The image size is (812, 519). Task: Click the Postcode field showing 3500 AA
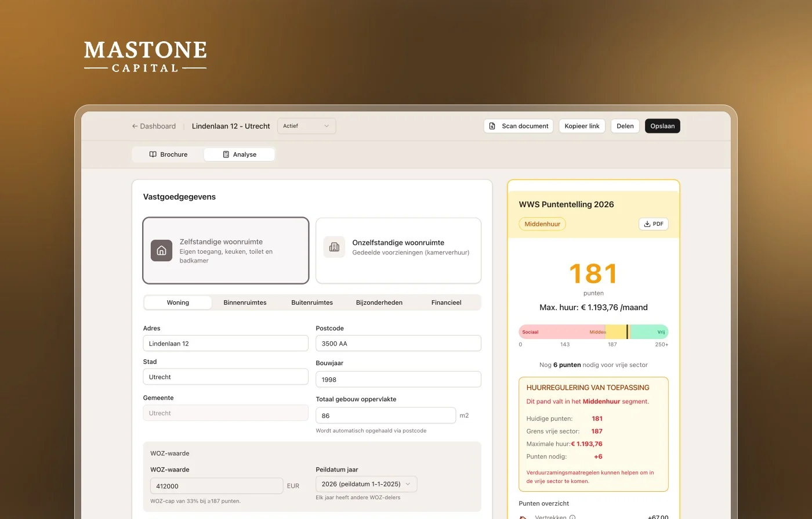[398, 344]
